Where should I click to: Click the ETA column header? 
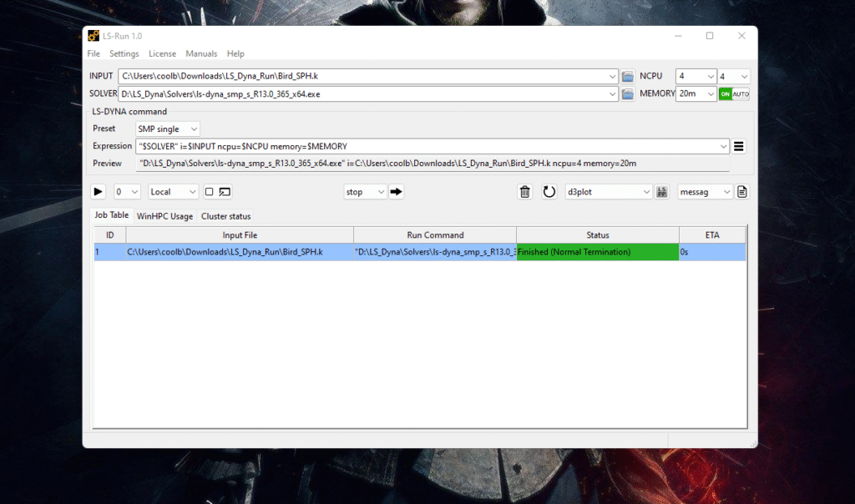pyautogui.click(x=712, y=234)
